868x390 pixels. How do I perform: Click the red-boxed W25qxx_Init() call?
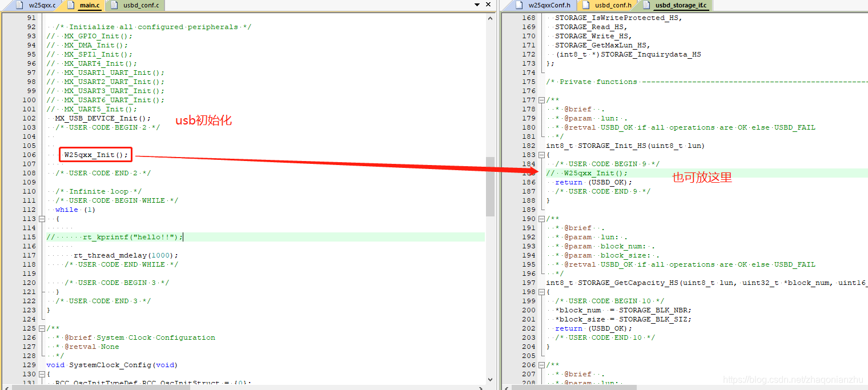click(94, 154)
